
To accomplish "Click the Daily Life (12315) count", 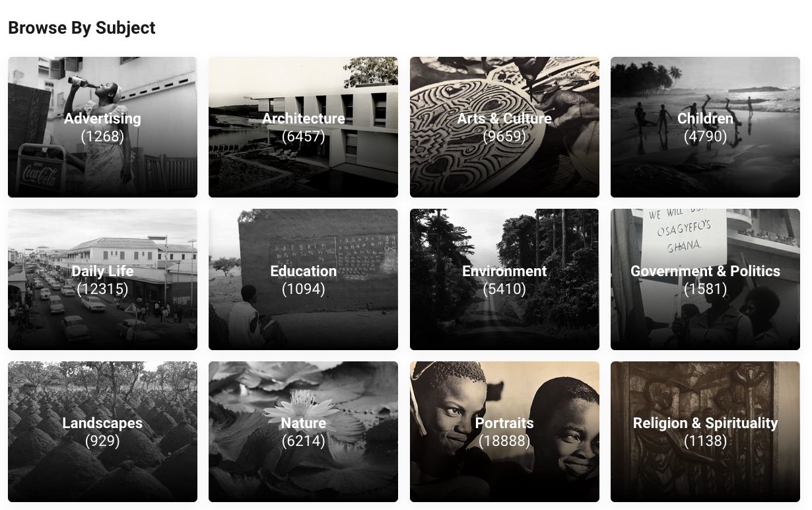I will [x=102, y=289].
